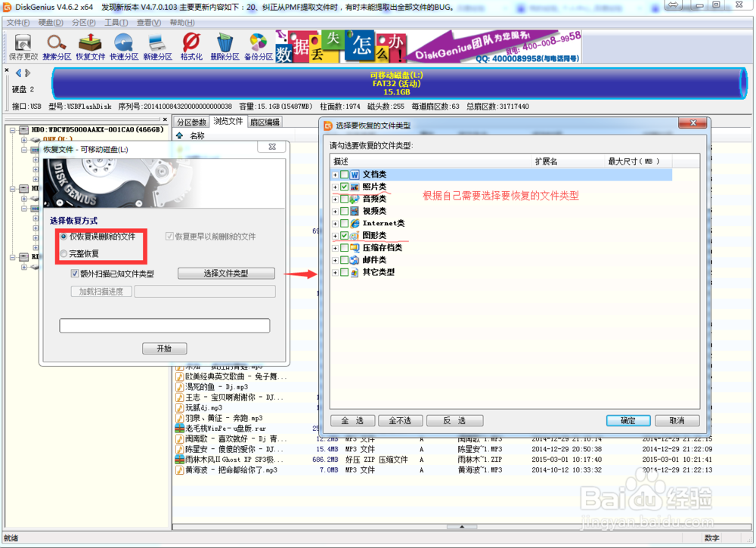Click the 音频类 music icon
The height and width of the screenshot is (548, 756).
point(355,199)
